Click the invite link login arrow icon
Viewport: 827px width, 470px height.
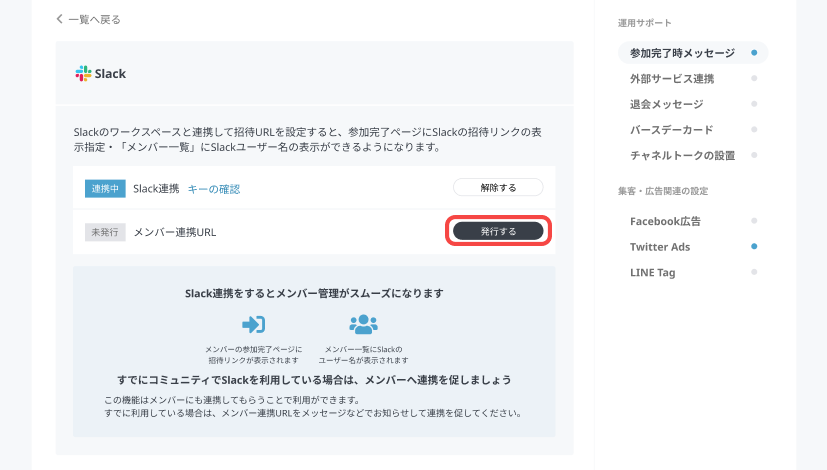(x=253, y=324)
